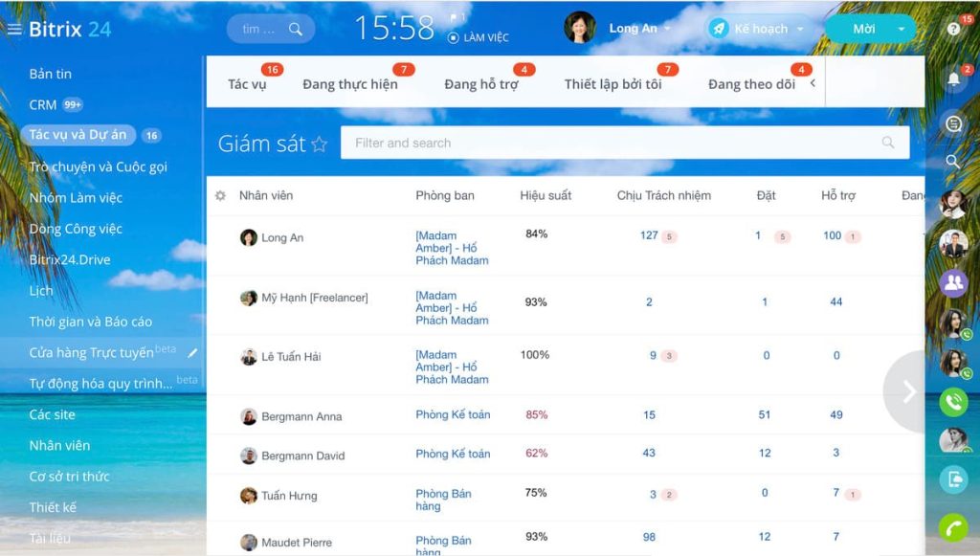Screen dimensions: 980x556
Task: Open the purple group contacts icon
Action: [x=953, y=283]
